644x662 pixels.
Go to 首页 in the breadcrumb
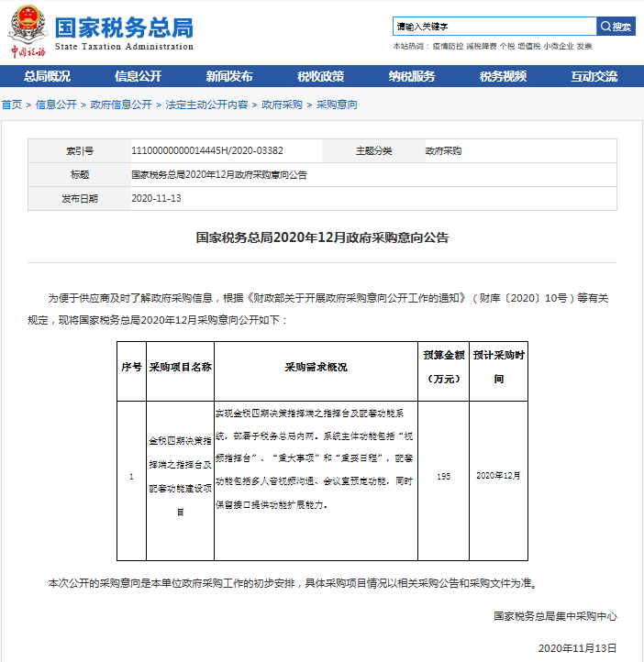pos(12,105)
